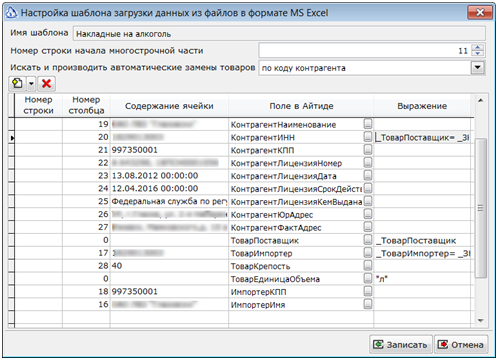The width and height of the screenshot is (498, 360).
Task: Open field picker for ТоварПоставщик row
Action: (368, 240)
